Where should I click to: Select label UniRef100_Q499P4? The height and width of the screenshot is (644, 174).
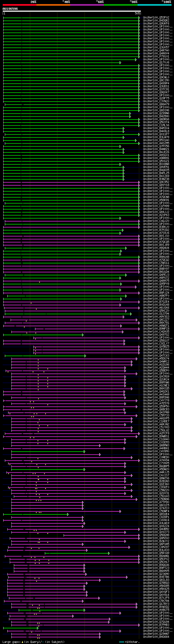tap(156, 83)
